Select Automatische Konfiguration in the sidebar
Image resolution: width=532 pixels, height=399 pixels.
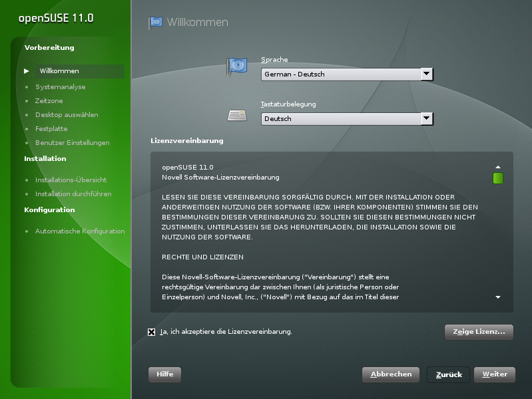pyautogui.click(x=80, y=231)
